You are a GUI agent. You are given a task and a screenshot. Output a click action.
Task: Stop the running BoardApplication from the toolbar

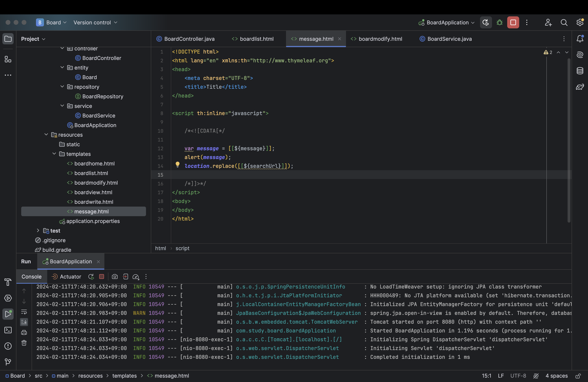click(513, 22)
